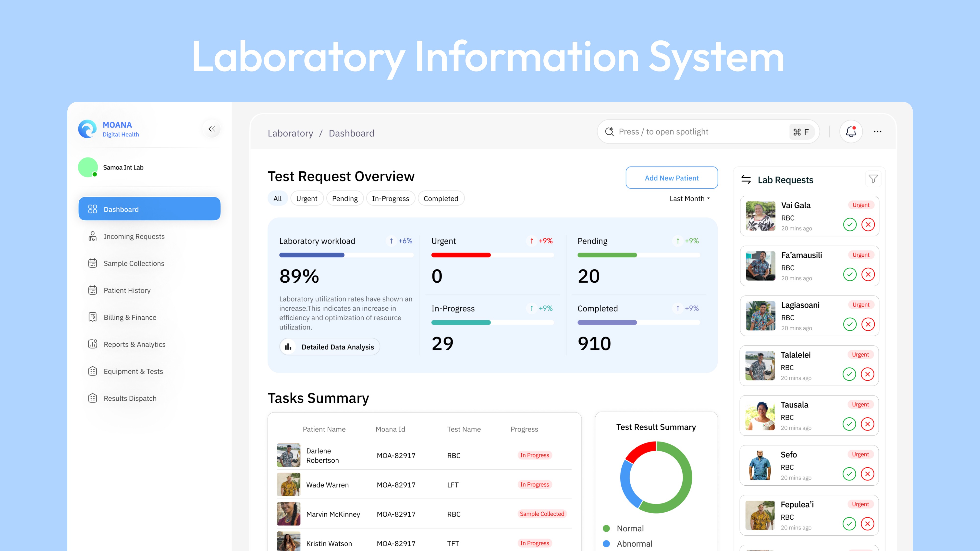Expand the Last Month period dropdown

(689, 199)
